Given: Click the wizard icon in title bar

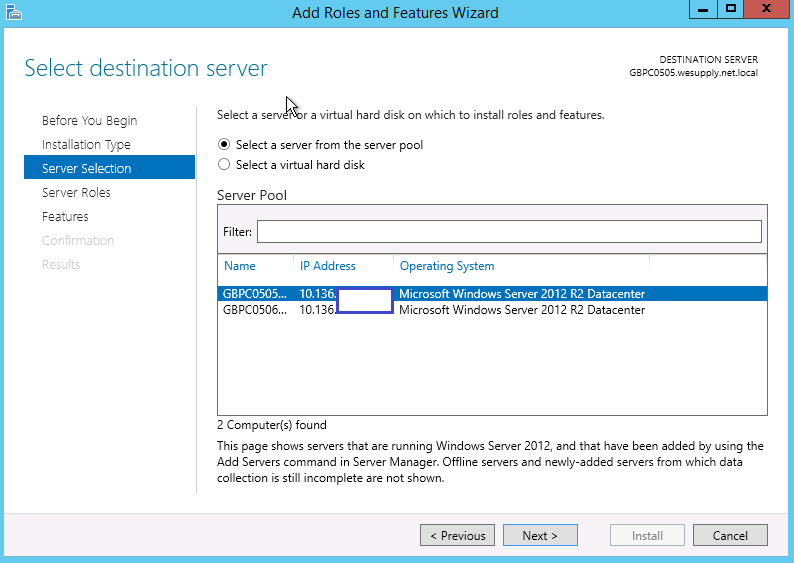Looking at the screenshot, I should click(x=14, y=12).
